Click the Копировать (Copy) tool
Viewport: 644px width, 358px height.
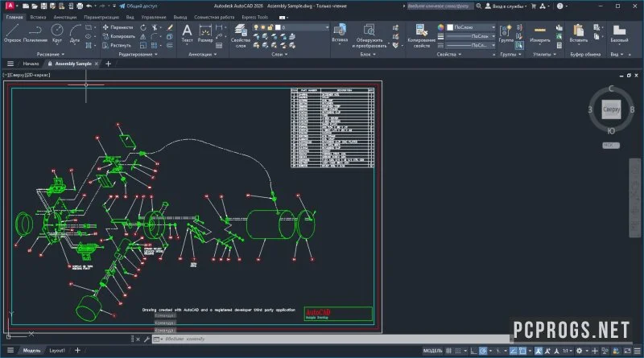click(118, 36)
